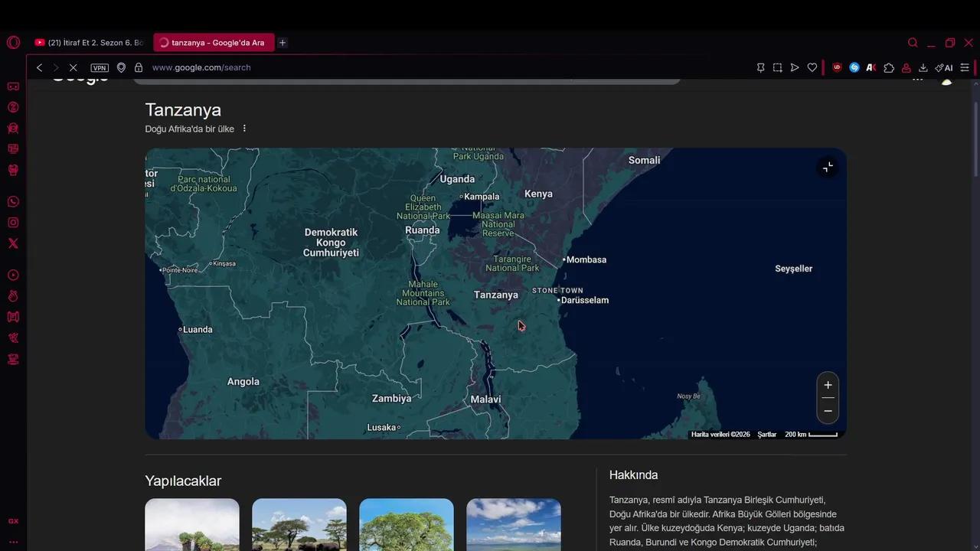The height and width of the screenshot is (551, 980).
Task: Click the Hakkında heading
Action: coord(633,475)
